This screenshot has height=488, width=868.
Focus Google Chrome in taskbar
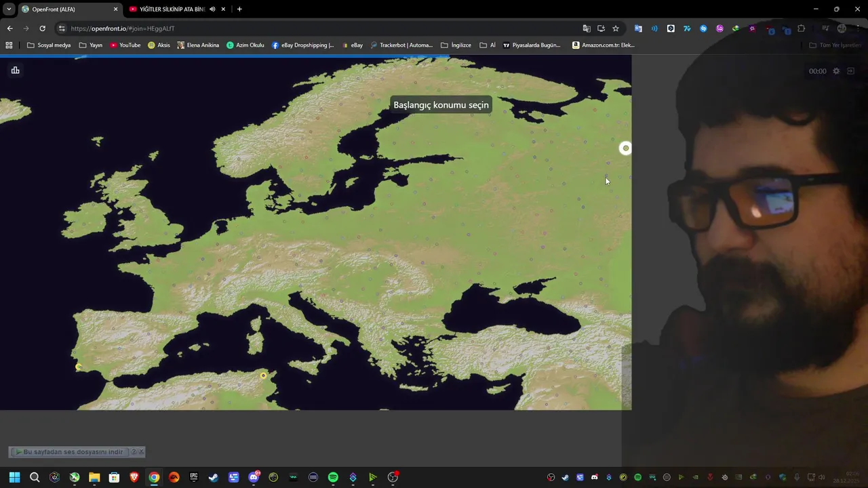[x=154, y=477]
